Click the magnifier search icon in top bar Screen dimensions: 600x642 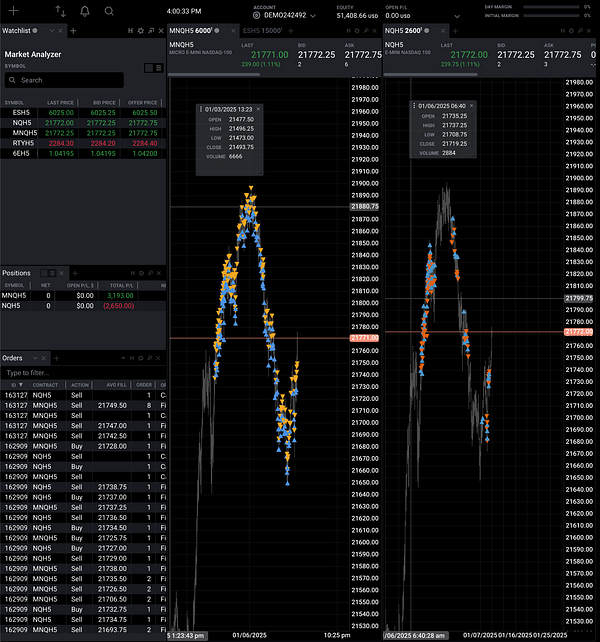[x=109, y=11]
